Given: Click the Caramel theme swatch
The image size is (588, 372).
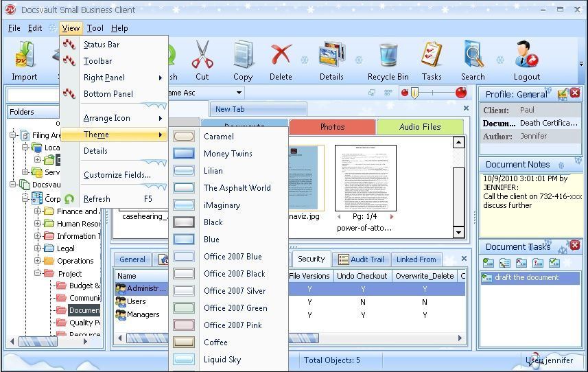Looking at the screenshot, I should [184, 136].
